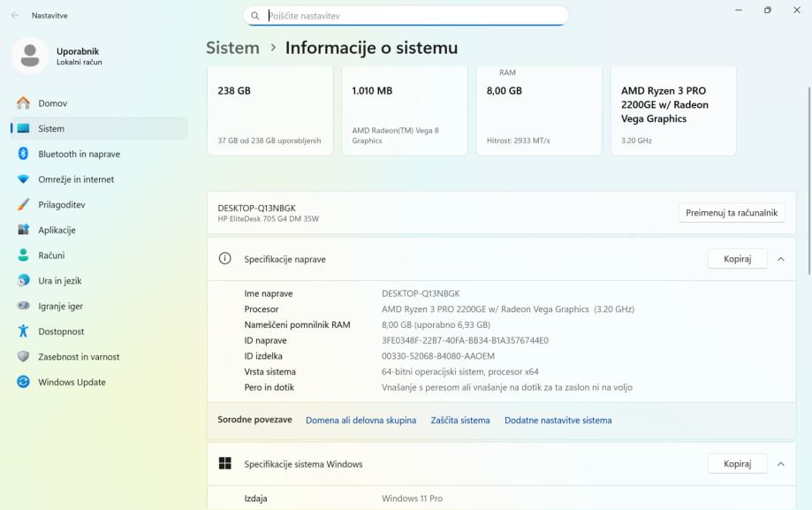Select the Ura in jezik globe icon

coord(24,281)
